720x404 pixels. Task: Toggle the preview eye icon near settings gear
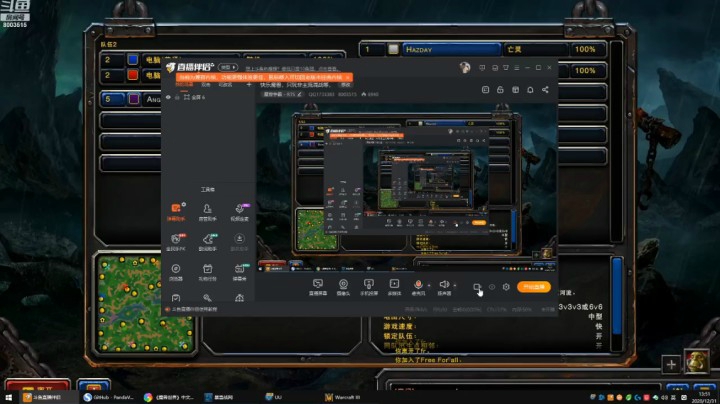(492, 287)
